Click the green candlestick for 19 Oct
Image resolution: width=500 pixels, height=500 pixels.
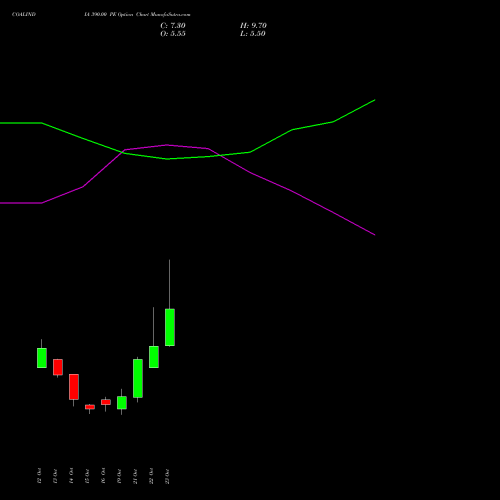pyautogui.click(x=122, y=403)
